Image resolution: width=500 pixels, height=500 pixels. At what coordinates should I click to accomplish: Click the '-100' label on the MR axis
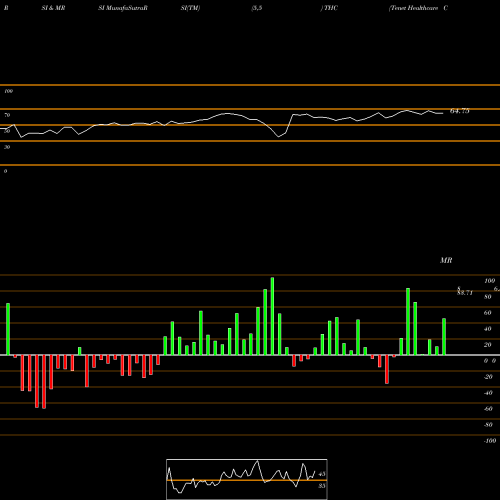point(490,441)
